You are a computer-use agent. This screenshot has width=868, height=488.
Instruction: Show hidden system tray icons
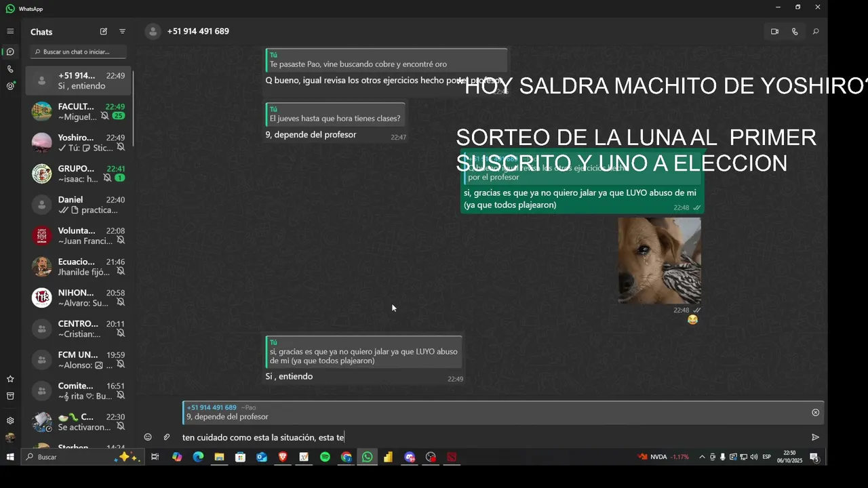coord(702,457)
